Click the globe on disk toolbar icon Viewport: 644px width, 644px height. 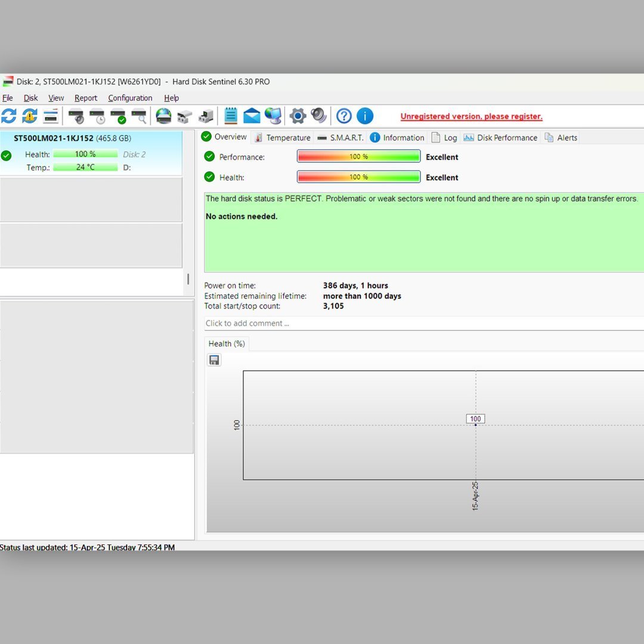pyautogui.click(x=163, y=116)
